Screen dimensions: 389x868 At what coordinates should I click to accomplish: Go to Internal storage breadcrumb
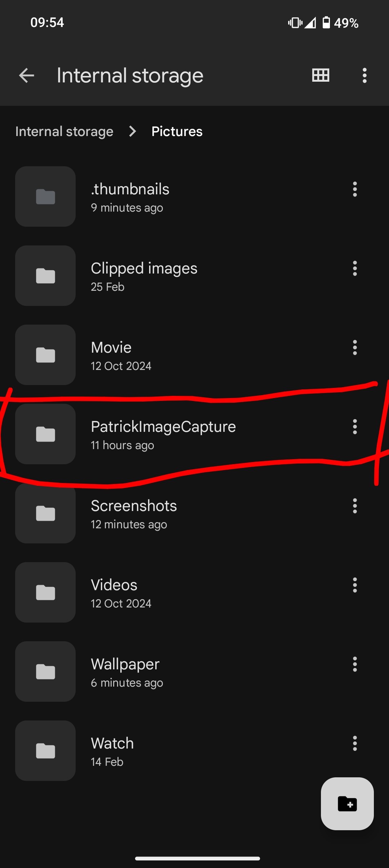[x=64, y=132]
